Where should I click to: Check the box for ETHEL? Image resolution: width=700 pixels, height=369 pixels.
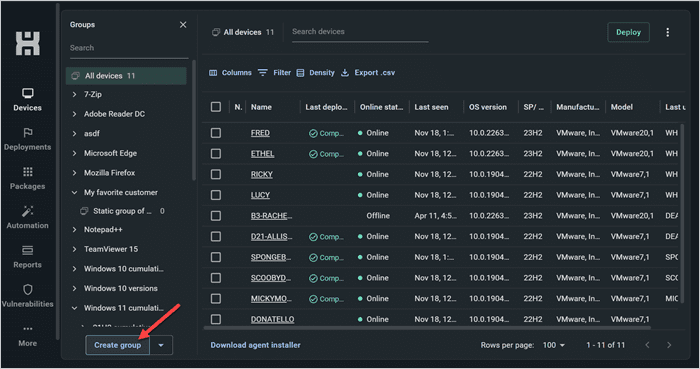click(216, 153)
